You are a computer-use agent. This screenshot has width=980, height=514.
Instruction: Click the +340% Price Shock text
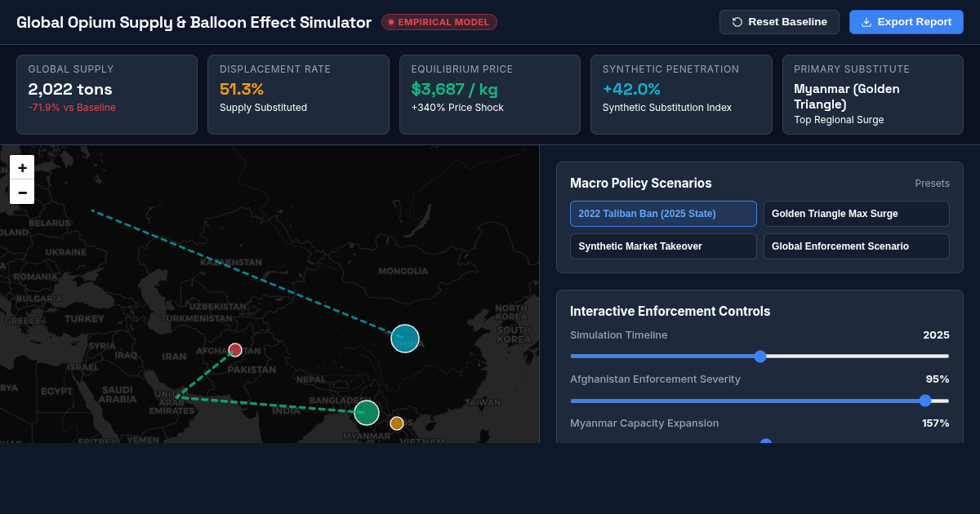coord(457,108)
